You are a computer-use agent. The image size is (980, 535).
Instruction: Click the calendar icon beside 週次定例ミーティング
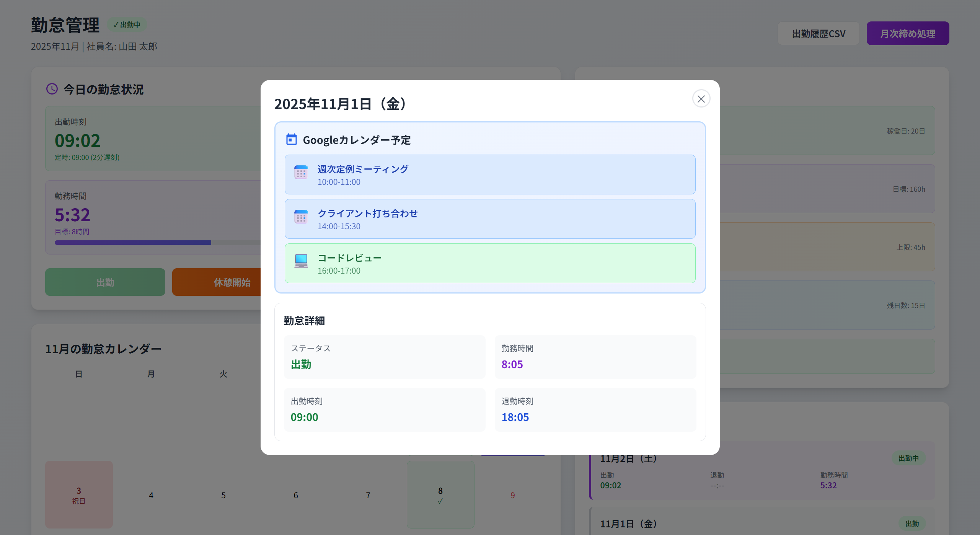point(301,173)
